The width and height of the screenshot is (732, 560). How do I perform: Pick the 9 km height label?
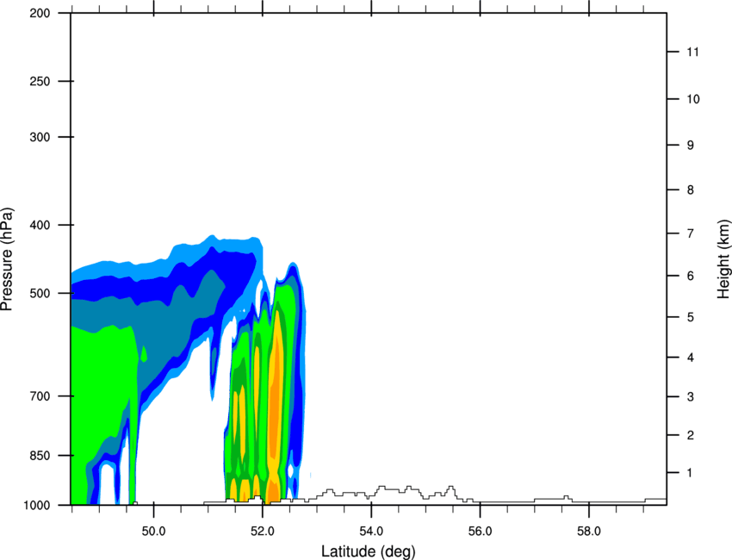pos(690,146)
